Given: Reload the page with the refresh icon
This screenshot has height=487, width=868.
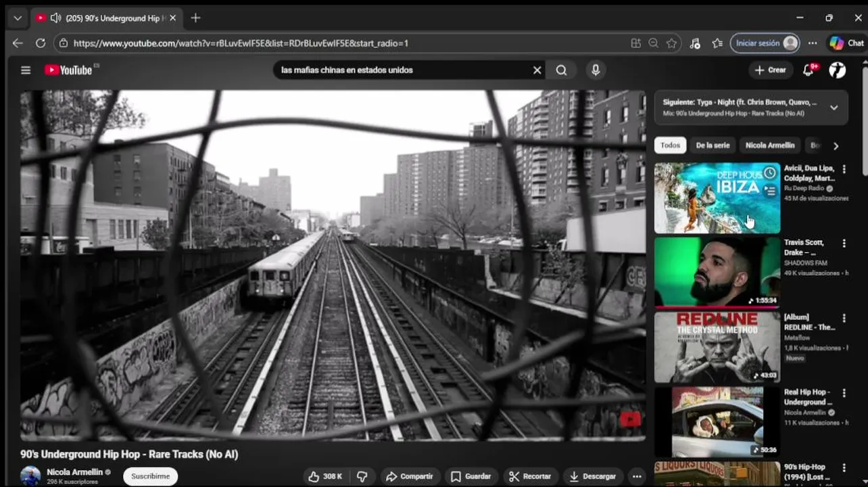Looking at the screenshot, I should (41, 43).
